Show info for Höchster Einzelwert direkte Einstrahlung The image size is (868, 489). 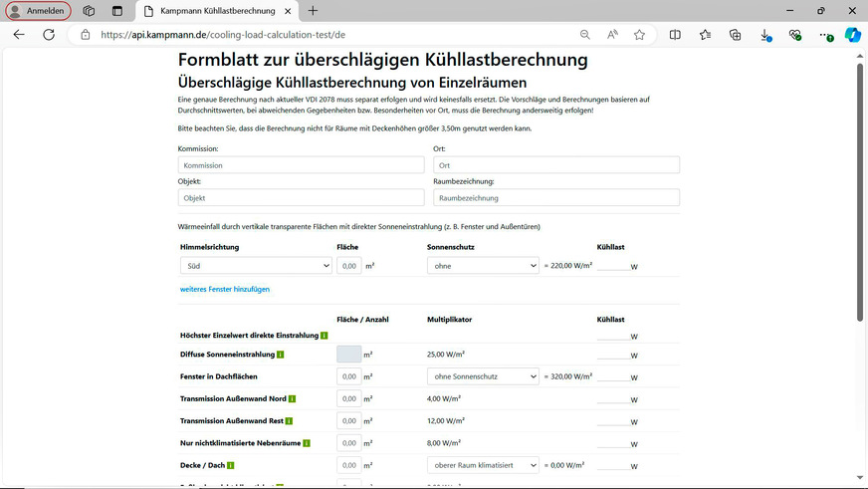325,336
